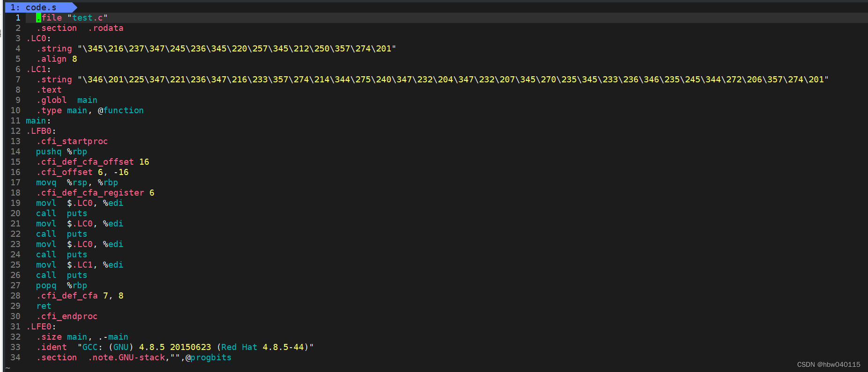Image resolution: width=868 pixels, height=372 pixels.
Task: Click the long .string on line 7
Action: click(x=433, y=79)
